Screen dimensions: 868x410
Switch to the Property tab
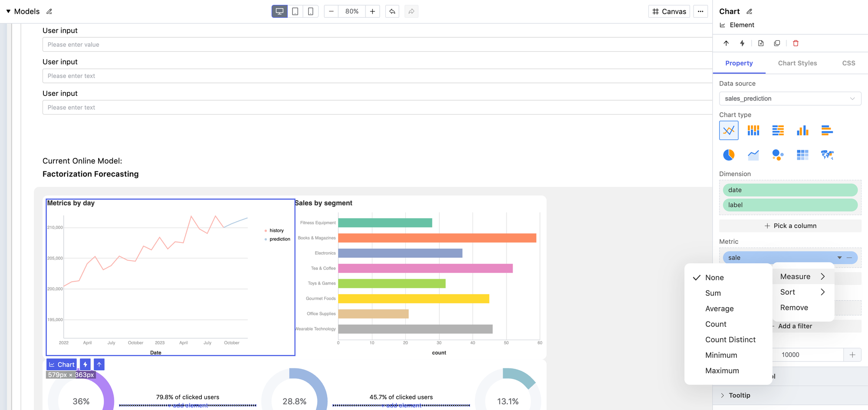pos(739,63)
